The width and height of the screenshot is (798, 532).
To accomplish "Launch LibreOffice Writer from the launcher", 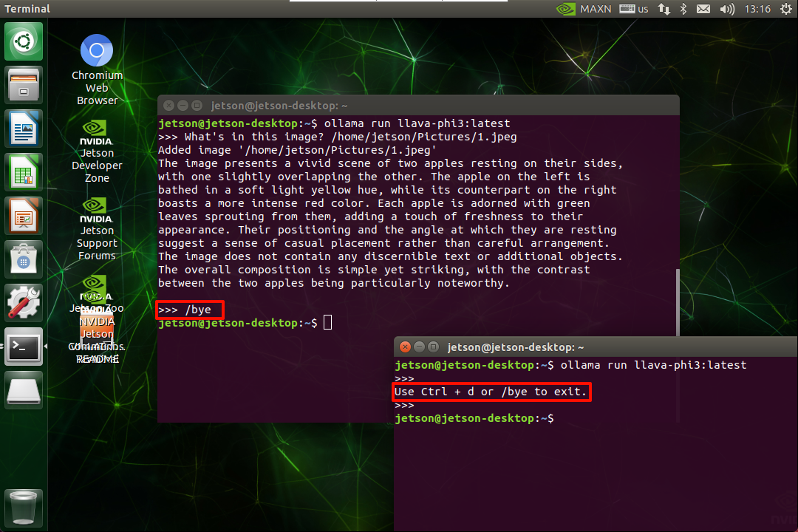I will point(24,129).
